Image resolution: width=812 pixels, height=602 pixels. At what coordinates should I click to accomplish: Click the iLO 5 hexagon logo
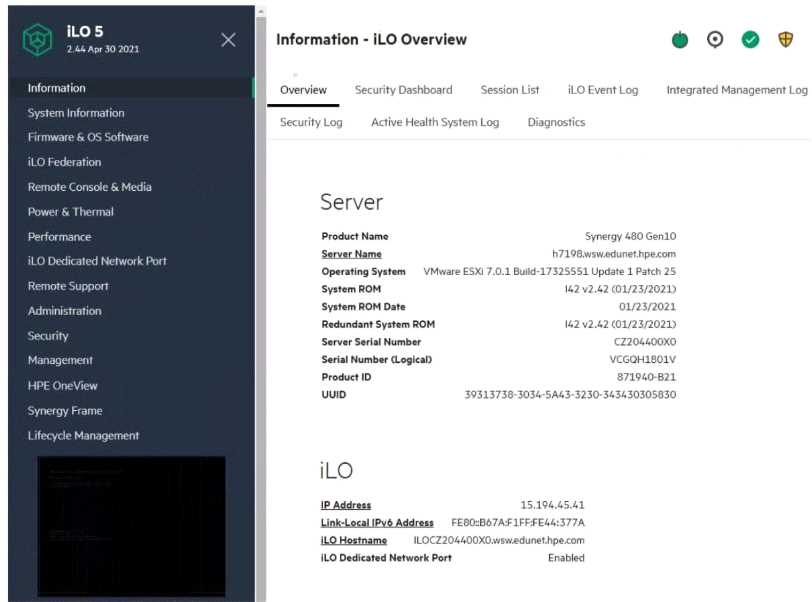pyautogui.click(x=37, y=39)
